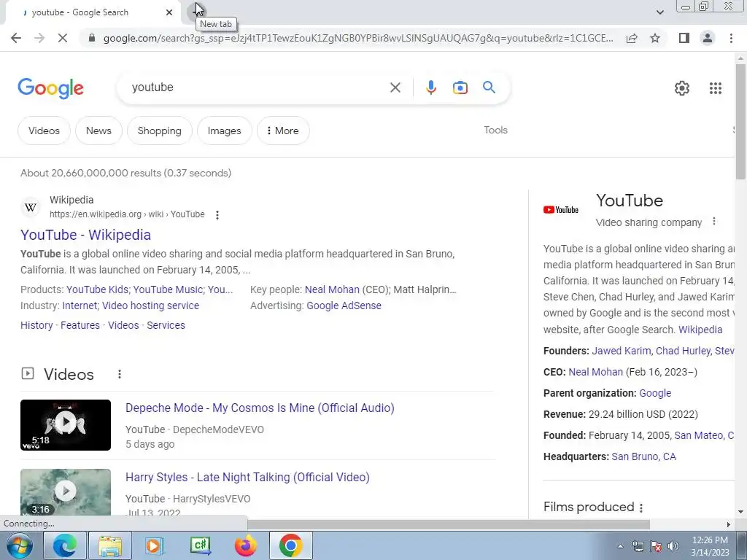Open YouTube - Wikipedia result link

coord(86,235)
